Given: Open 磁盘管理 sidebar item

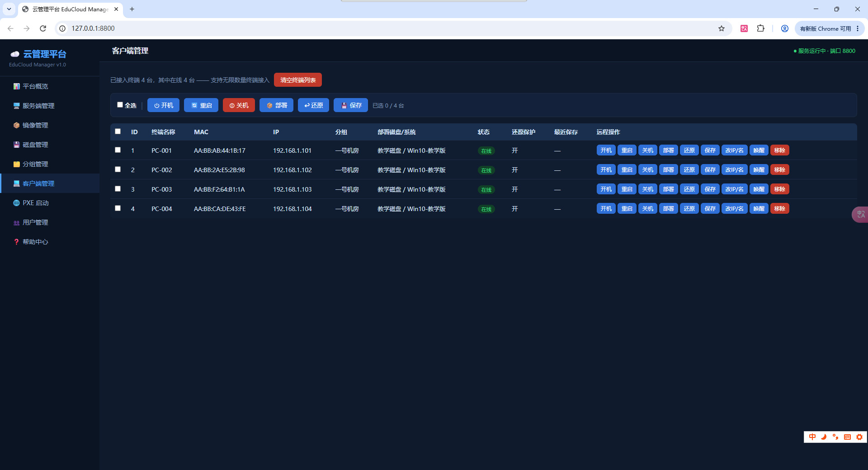Looking at the screenshot, I should point(50,145).
